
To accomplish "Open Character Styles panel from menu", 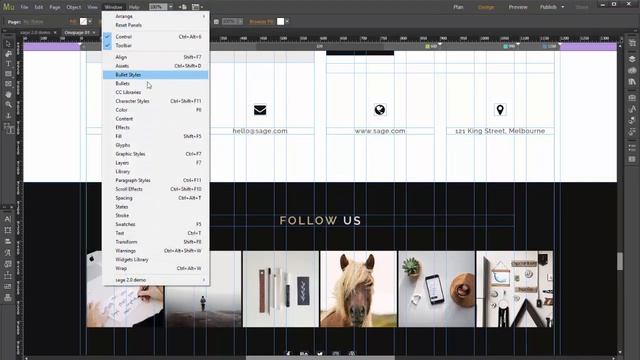I will tap(156, 101).
